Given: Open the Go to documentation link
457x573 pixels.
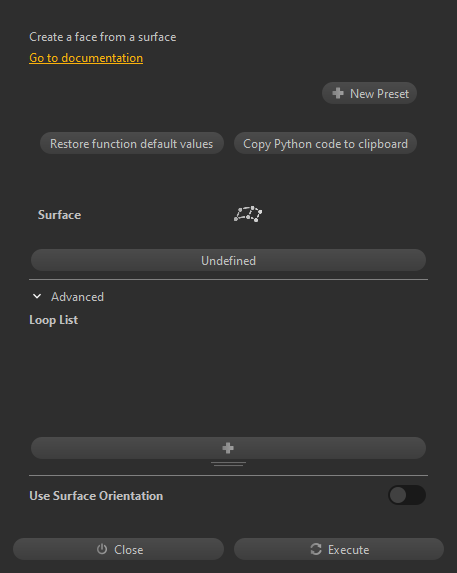Looking at the screenshot, I should tap(86, 58).
